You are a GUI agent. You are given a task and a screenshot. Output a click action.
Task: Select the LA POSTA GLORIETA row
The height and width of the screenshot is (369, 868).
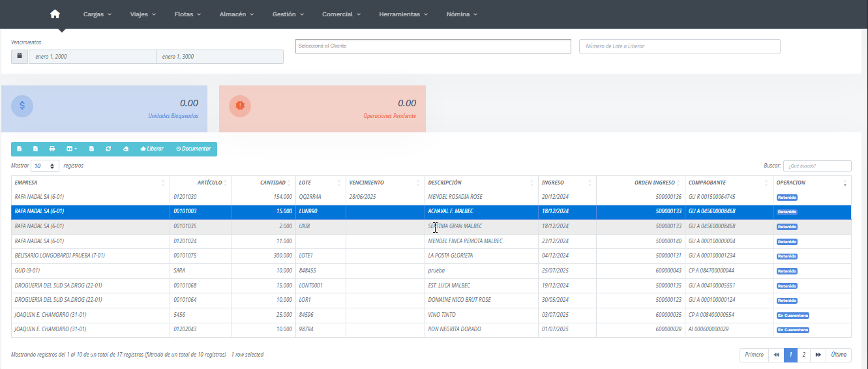(x=431, y=256)
